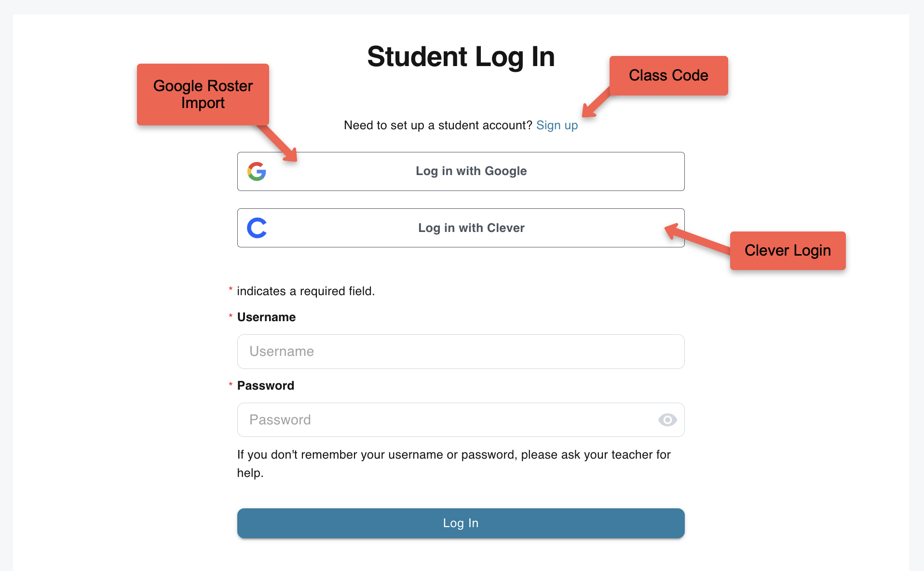
Task: Click the Google Roster Import callout box
Action: tap(203, 95)
